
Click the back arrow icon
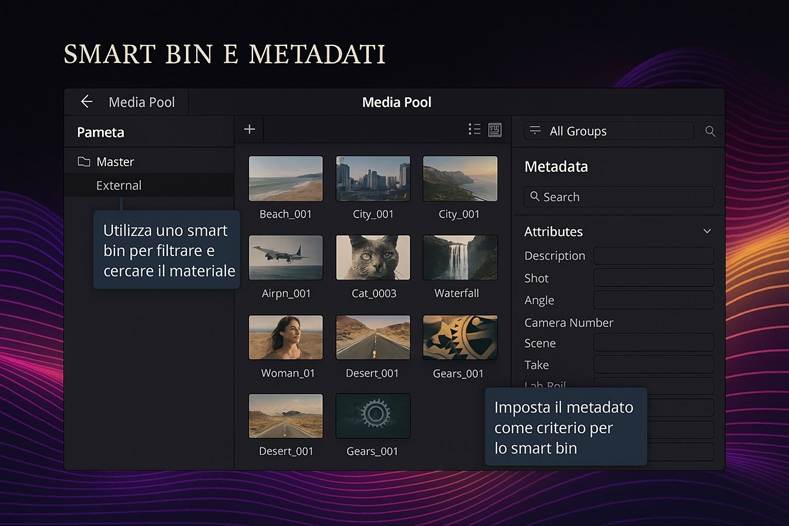86,102
